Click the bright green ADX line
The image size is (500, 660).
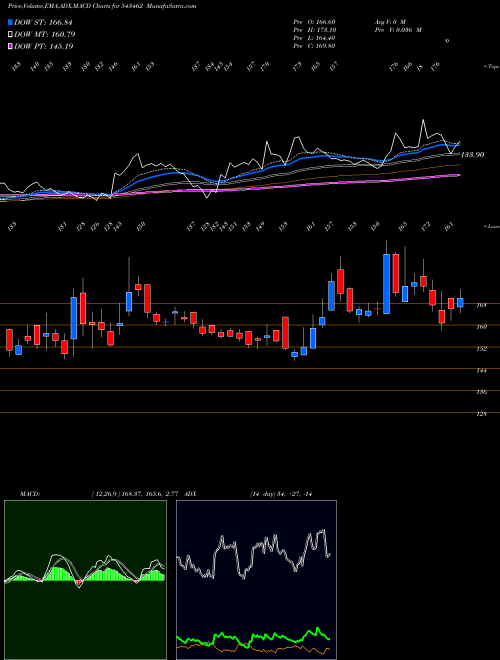click(253, 637)
